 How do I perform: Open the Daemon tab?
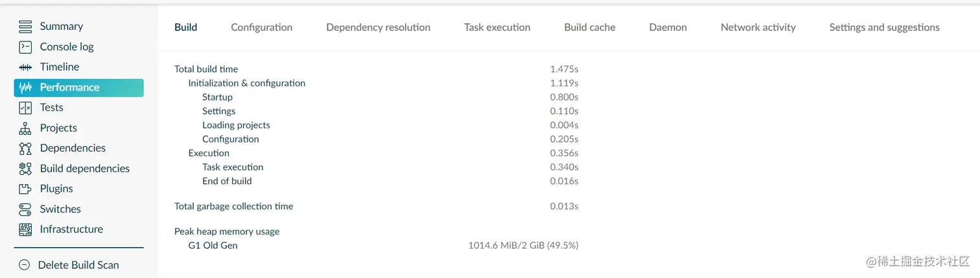tap(668, 27)
